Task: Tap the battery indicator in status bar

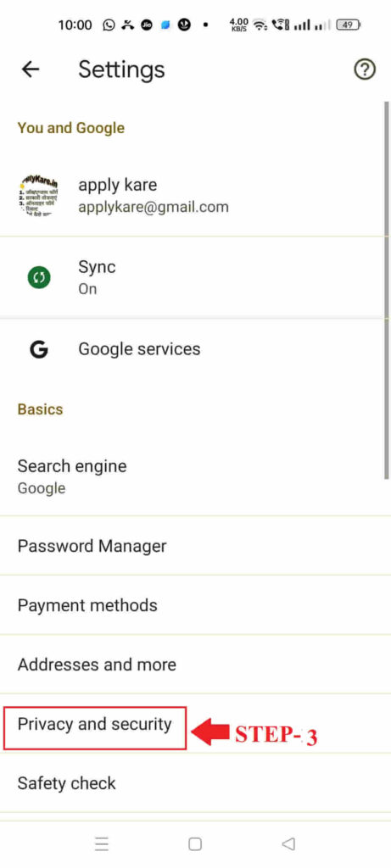Action: coord(348,25)
